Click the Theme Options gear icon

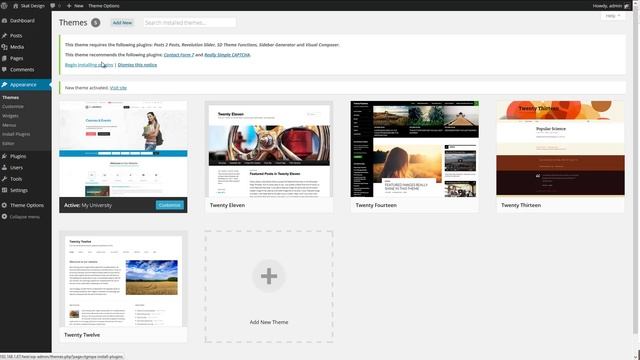[4, 205]
